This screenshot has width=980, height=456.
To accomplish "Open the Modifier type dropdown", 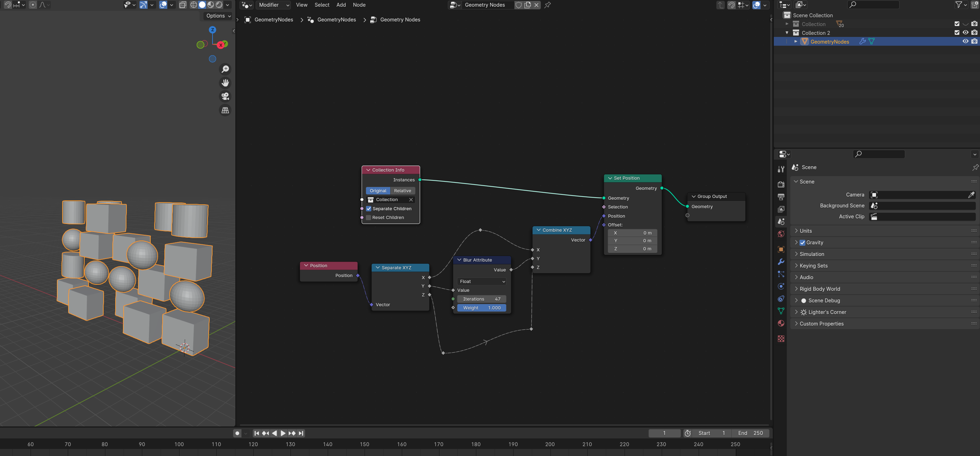I will tap(274, 5).
